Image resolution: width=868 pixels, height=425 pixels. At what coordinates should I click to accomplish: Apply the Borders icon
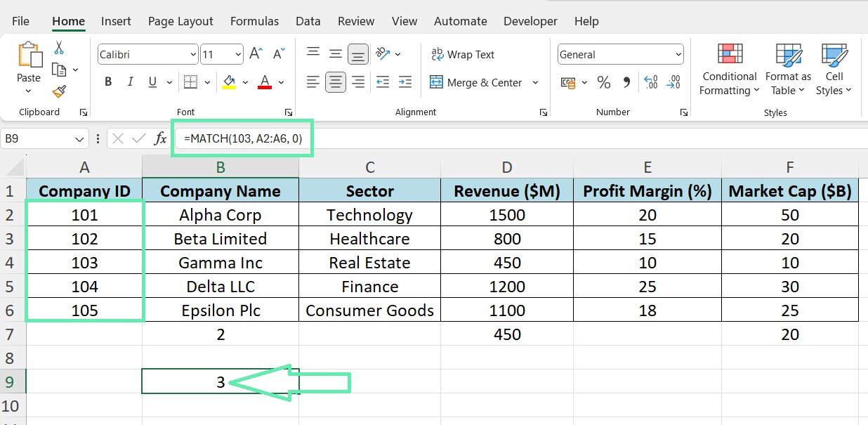[x=190, y=82]
